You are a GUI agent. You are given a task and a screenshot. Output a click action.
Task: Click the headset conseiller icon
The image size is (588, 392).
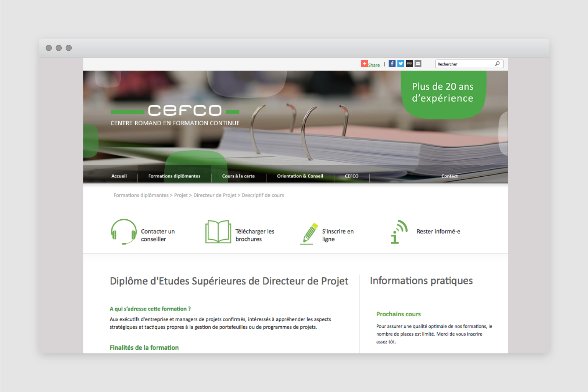click(x=123, y=232)
